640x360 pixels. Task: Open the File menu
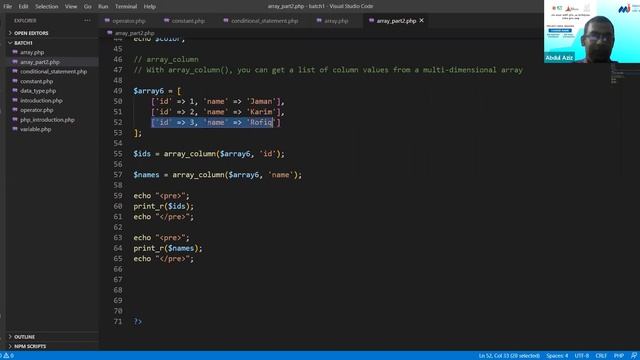pos(7,7)
